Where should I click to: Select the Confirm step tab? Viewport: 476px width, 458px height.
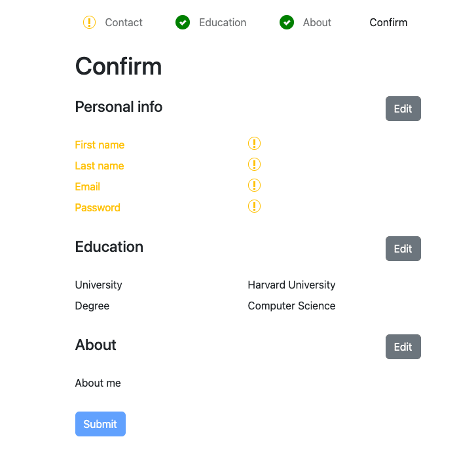388,22
